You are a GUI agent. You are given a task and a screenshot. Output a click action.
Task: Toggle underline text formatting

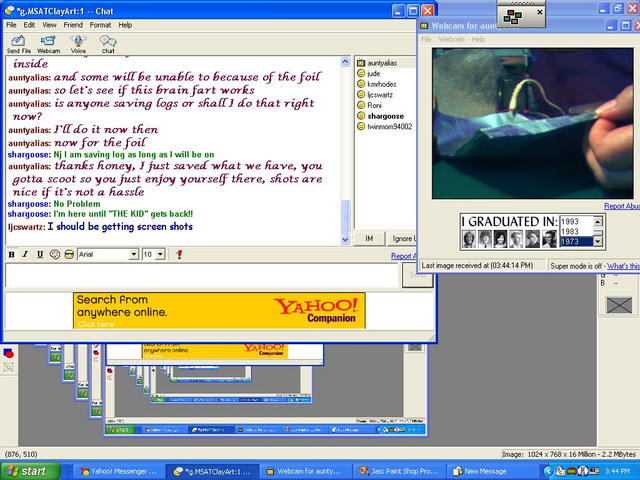[x=40, y=254]
